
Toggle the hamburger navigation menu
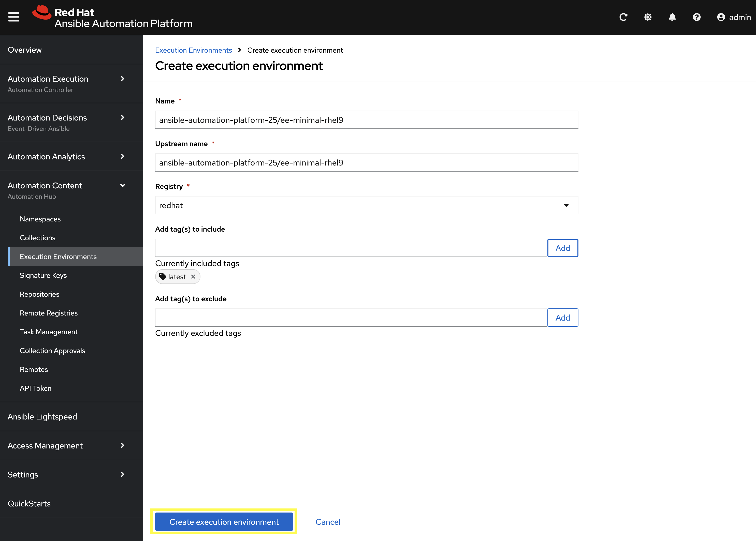point(14,17)
